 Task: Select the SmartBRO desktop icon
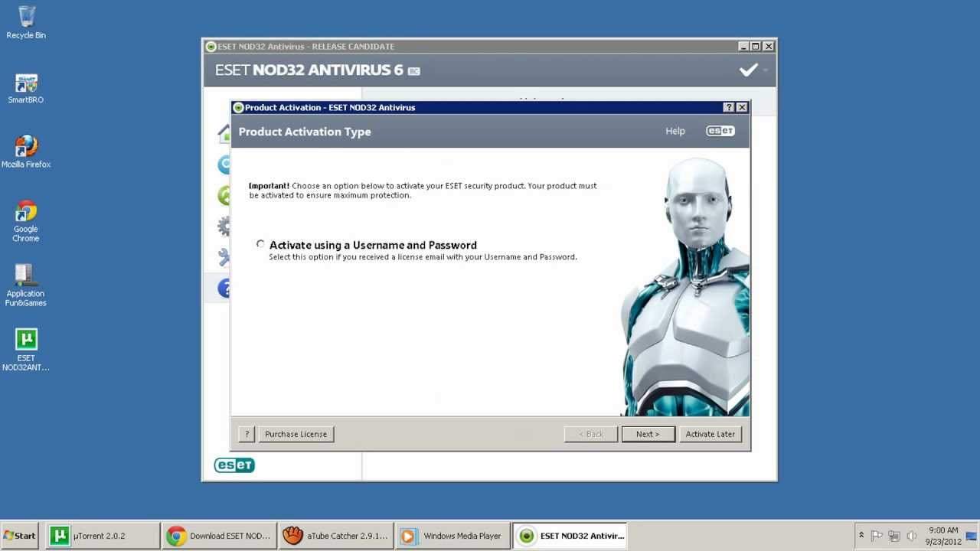(x=26, y=88)
